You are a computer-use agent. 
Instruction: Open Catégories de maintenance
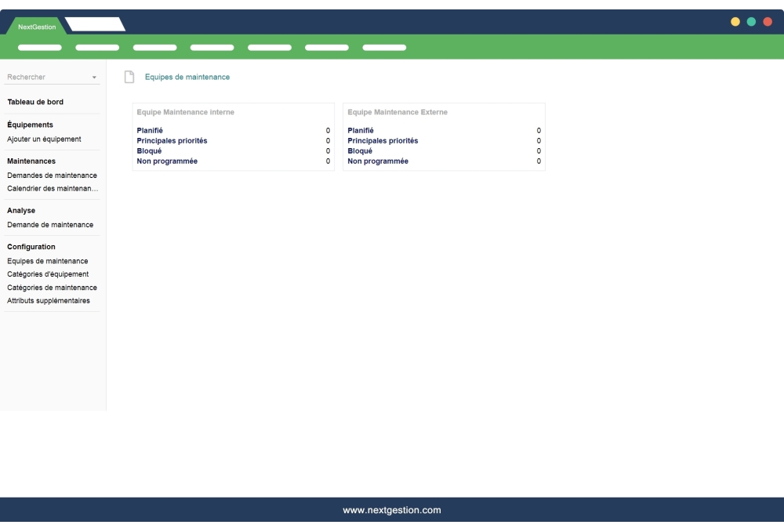tap(52, 288)
